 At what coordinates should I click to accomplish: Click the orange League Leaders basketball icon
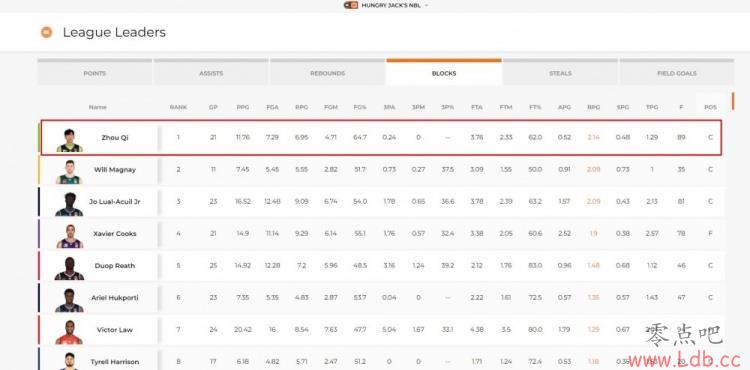(x=46, y=33)
